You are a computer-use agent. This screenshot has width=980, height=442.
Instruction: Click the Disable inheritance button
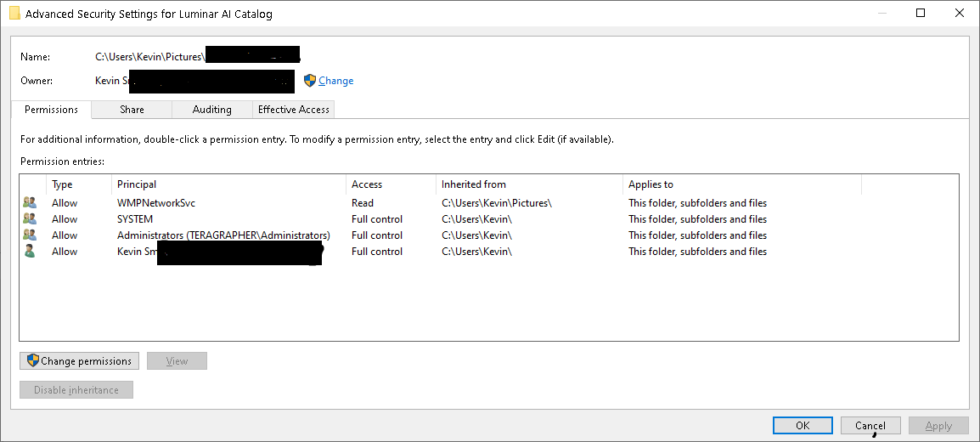(76, 389)
